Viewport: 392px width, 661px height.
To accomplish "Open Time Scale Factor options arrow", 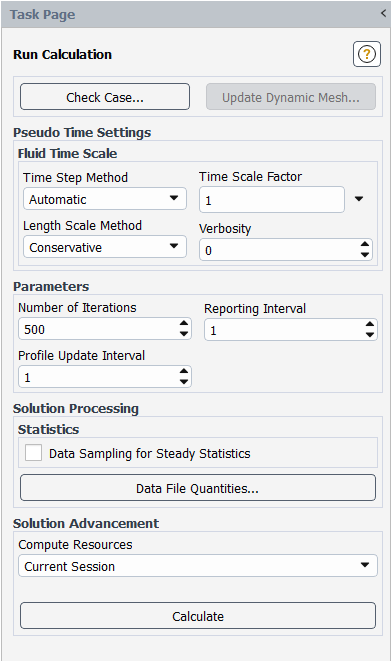I will coord(359,199).
